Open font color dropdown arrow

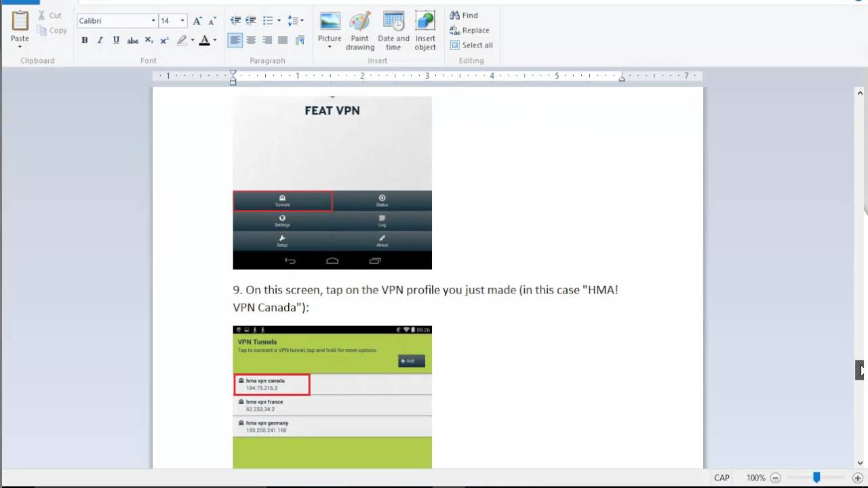[x=215, y=40]
